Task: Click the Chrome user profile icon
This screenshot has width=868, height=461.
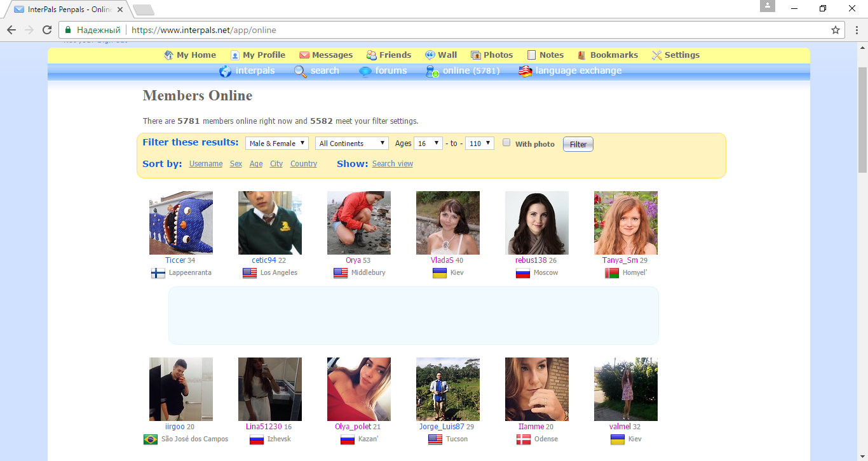Action: click(768, 6)
